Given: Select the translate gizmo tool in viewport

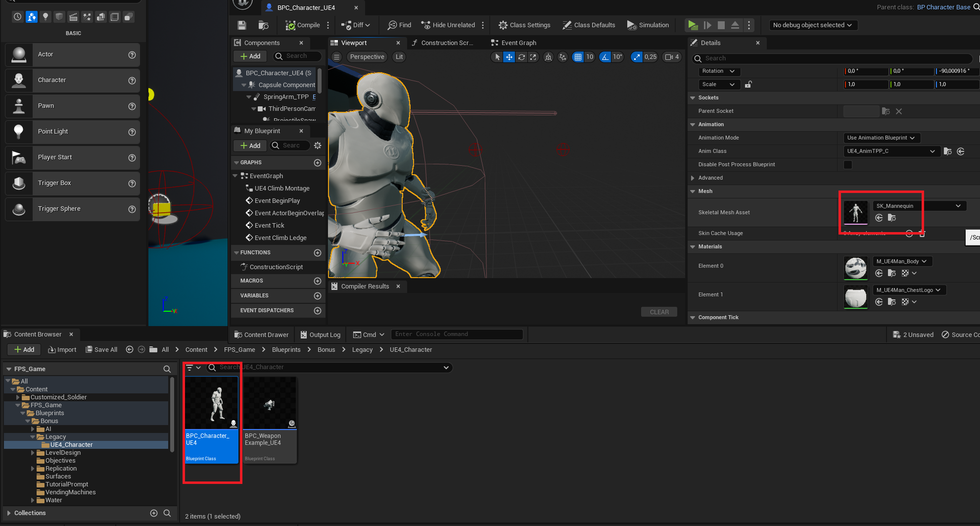Looking at the screenshot, I should [x=509, y=57].
